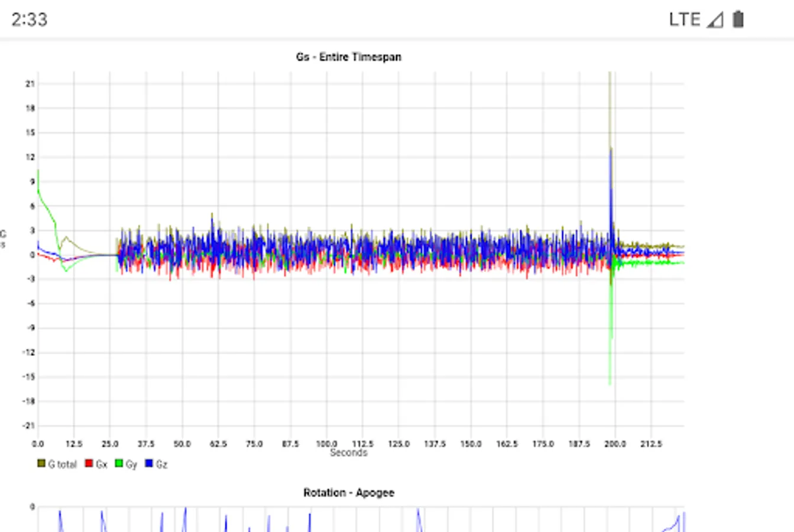
Task: Click the '15' y-axis tick label
Action: 30,132
